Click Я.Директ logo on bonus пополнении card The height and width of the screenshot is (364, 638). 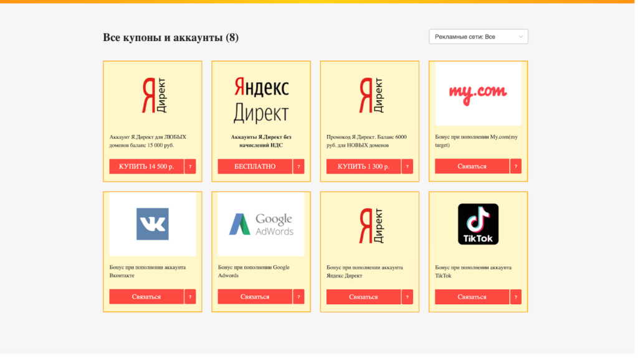(x=371, y=226)
